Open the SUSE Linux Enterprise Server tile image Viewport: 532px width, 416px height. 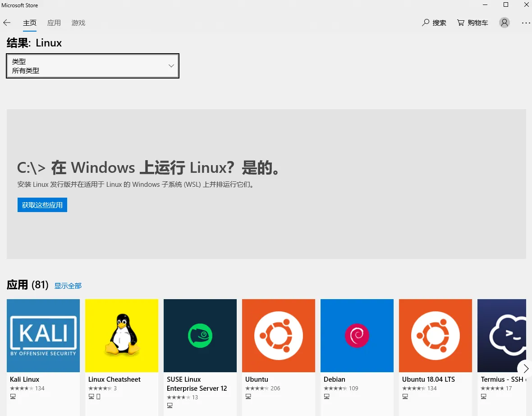200,336
